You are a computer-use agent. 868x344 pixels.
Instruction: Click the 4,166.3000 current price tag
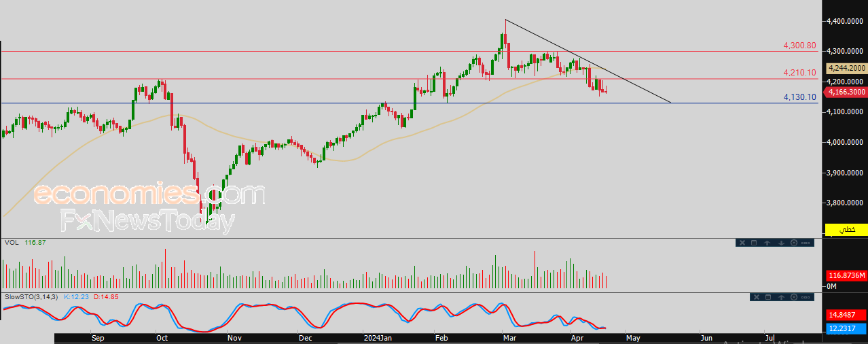(846, 91)
